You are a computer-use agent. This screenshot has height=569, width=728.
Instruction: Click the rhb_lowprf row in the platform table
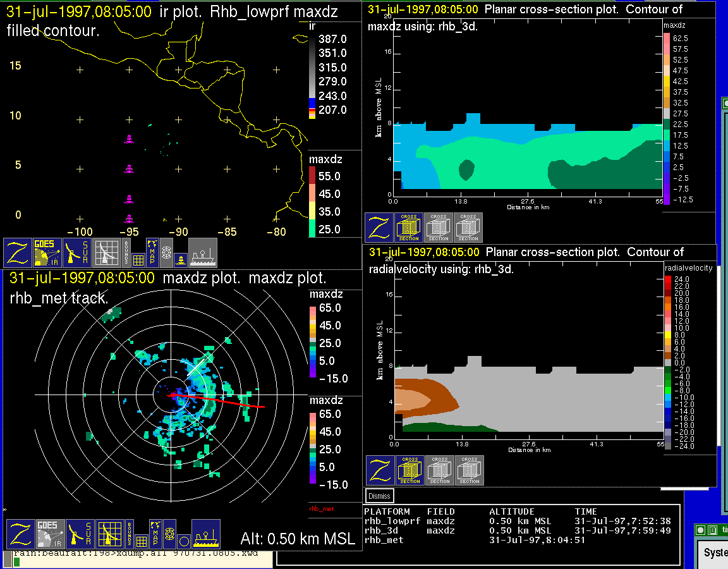(392, 522)
